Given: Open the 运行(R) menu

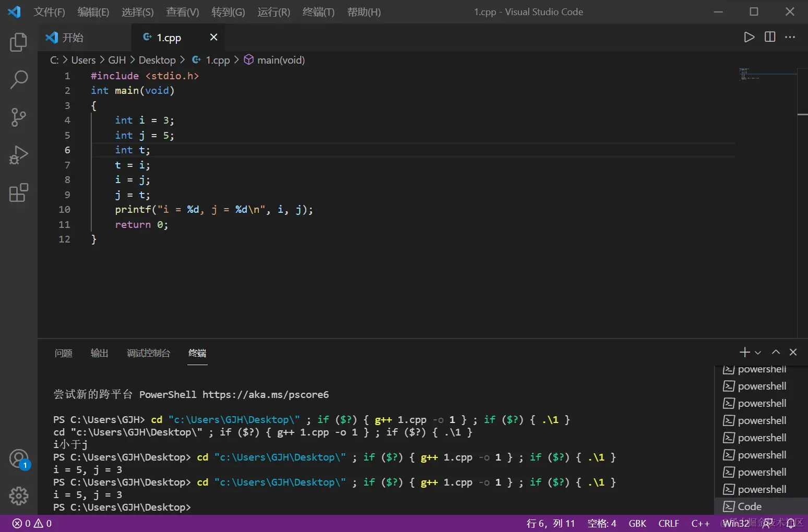Looking at the screenshot, I should pyautogui.click(x=274, y=12).
